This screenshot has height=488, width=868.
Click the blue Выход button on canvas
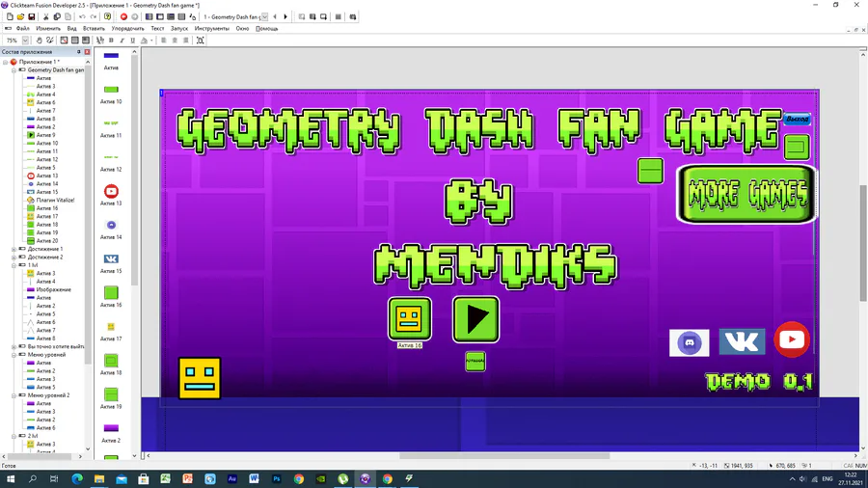(x=798, y=119)
